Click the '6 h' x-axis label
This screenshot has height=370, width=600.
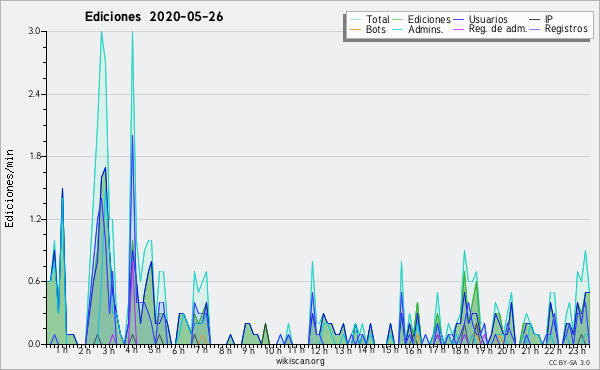(x=178, y=350)
